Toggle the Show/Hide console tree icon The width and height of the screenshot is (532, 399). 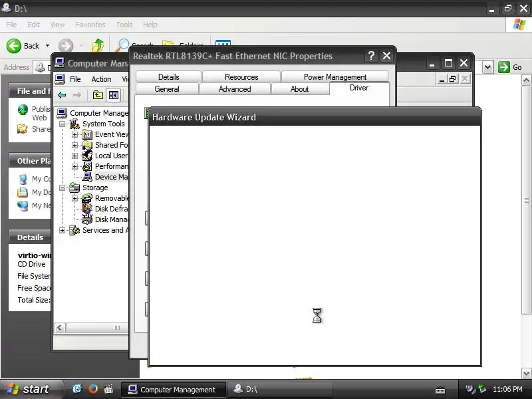[x=113, y=95]
